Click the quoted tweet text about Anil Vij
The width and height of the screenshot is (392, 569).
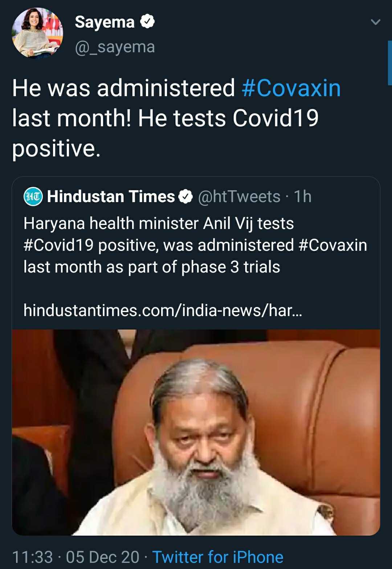point(159,224)
